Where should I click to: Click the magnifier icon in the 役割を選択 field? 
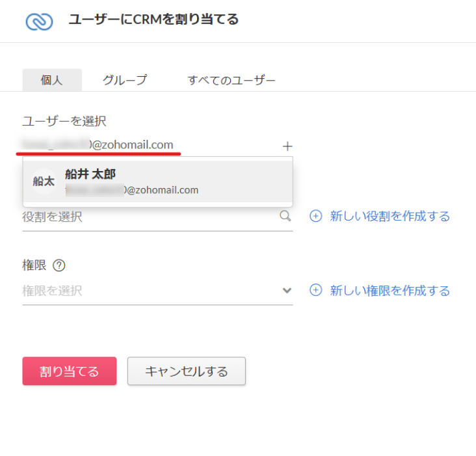(x=285, y=216)
